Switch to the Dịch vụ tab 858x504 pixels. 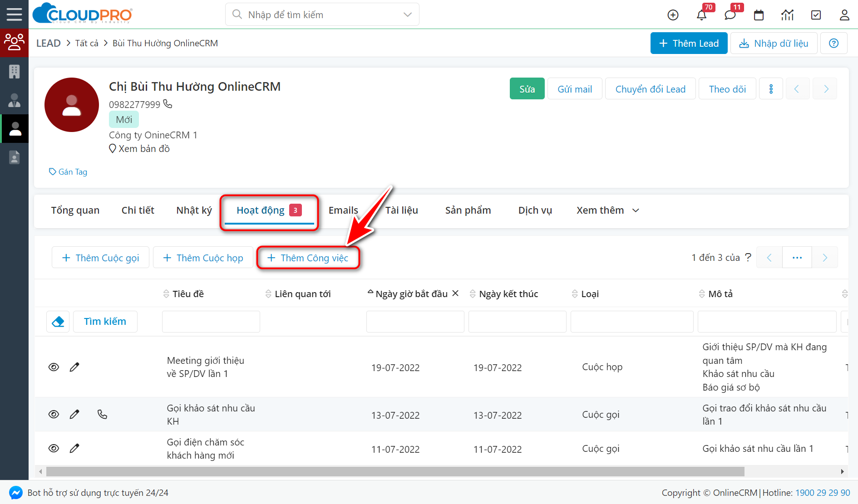pos(535,210)
